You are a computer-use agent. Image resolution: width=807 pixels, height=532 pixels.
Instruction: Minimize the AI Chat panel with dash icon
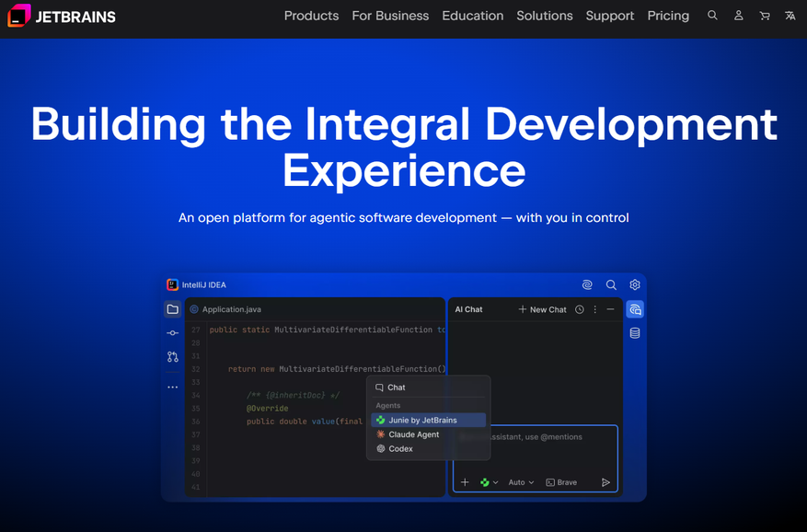coord(610,309)
